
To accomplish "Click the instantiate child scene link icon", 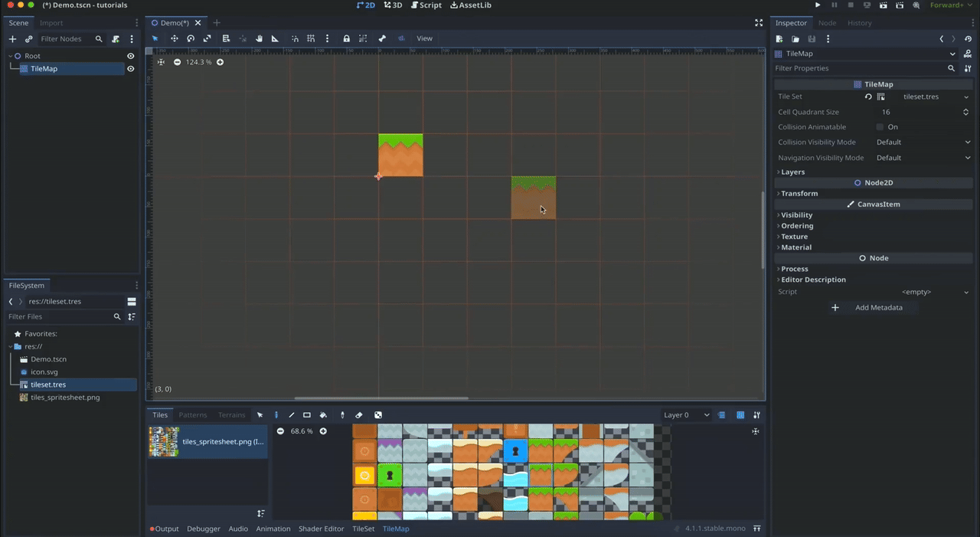I will coord(28,39).
